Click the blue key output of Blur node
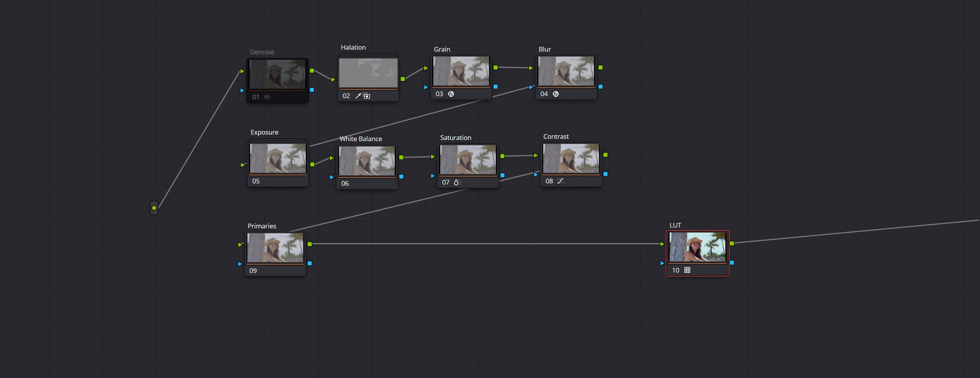This screenshot has height=378, width=980. (x=600, y=87)
